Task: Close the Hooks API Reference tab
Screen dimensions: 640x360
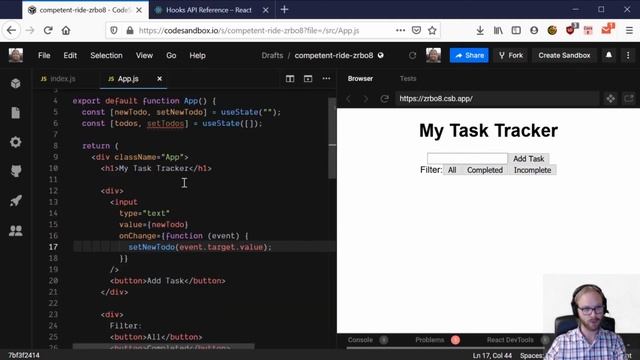Action: 265,10
